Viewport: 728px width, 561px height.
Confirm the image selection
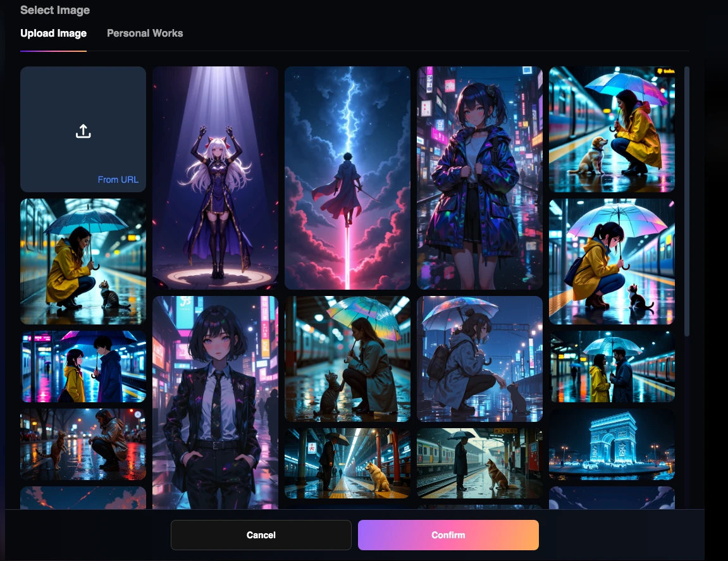[x=448, y=535]
